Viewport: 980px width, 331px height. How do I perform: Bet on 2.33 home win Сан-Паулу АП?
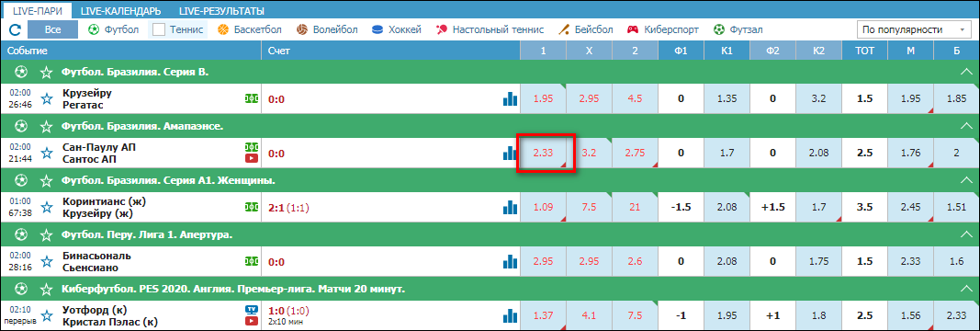click(544, 154)
